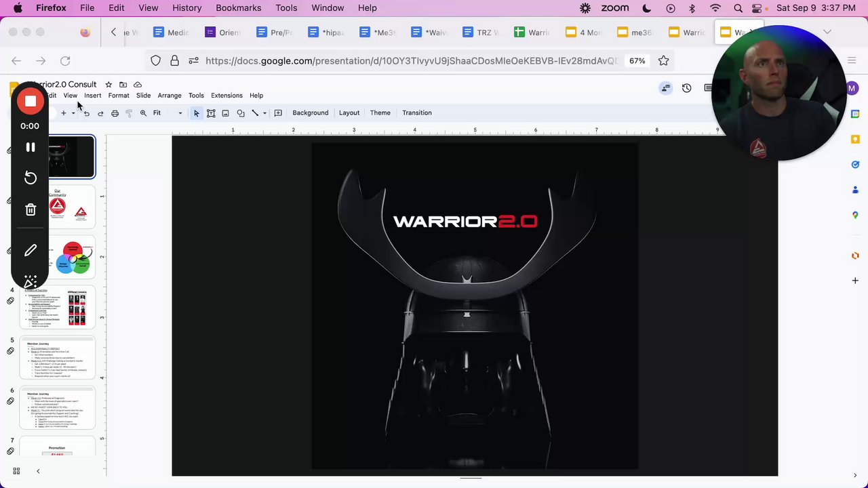Pause the screen recording
868x488 pixels.
pos(31,147)
